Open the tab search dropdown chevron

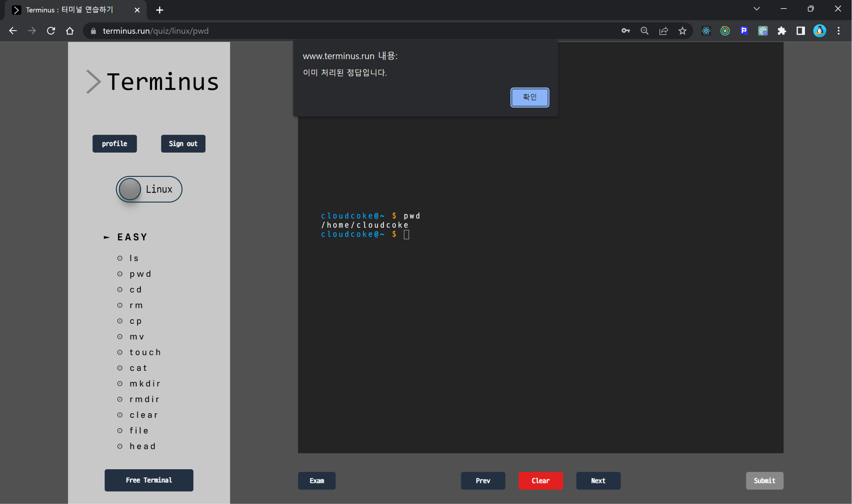point(756,9)
